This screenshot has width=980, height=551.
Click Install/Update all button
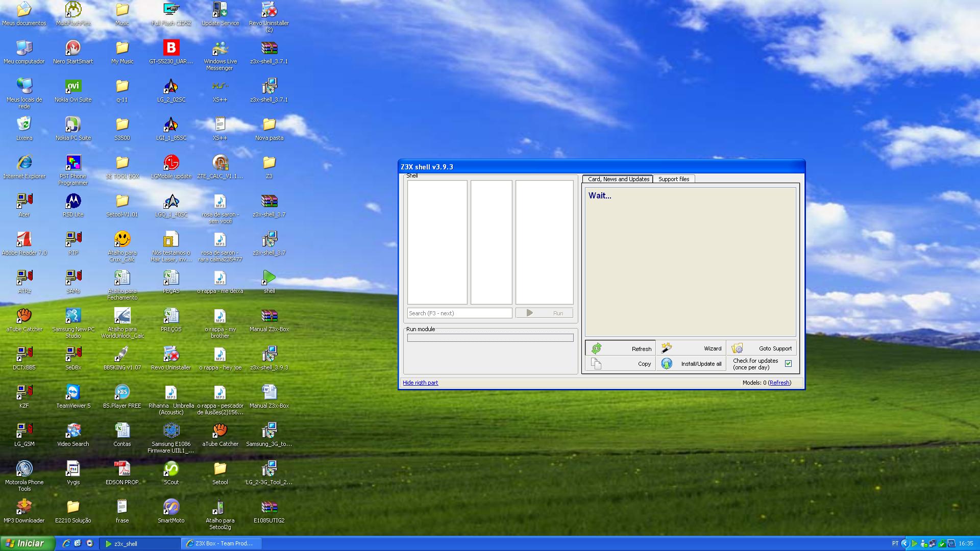pyautogui.click(x=691, y=364)
